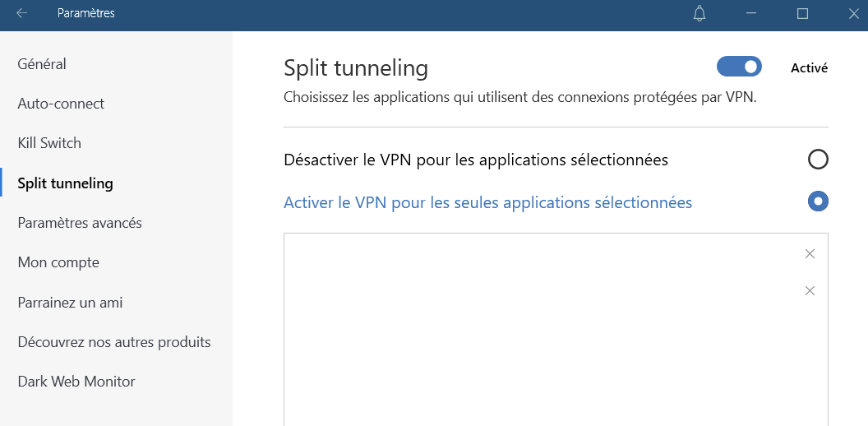Select the Activer le VPN radio button

click(818, 201)
